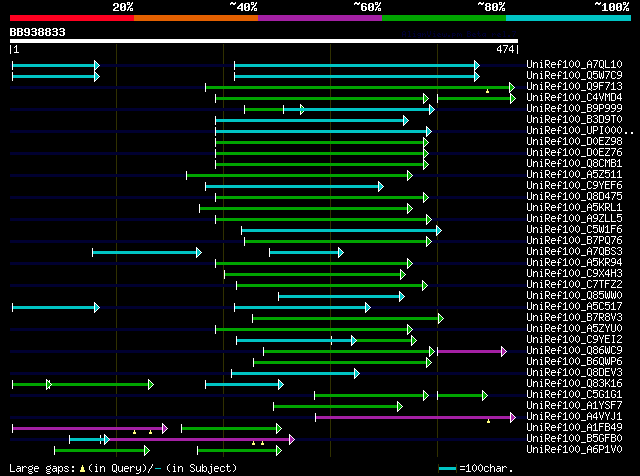
Task: Select the UniRef100_A5Z511 label
Action: (x=574, y=174)
